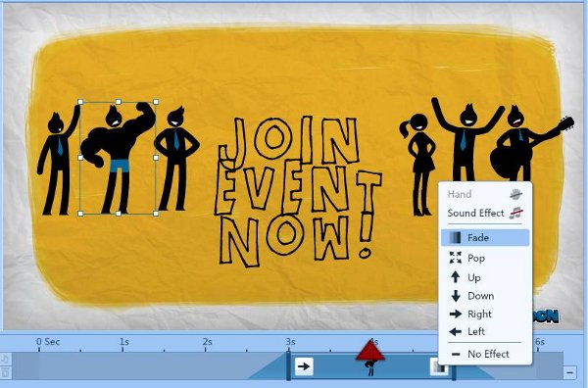Click the crossed-out music note icon
Viewport: 588px width, 388px height.
[x=516, y=213]
